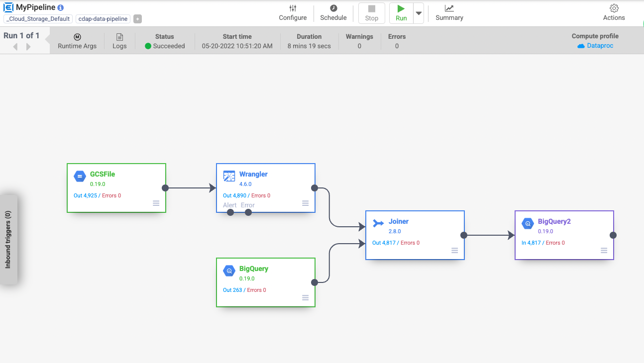Click the Wrangler node output port
The width and height of the screenshot is (644, 363).
pyautogui.click(x=315, y=188)
